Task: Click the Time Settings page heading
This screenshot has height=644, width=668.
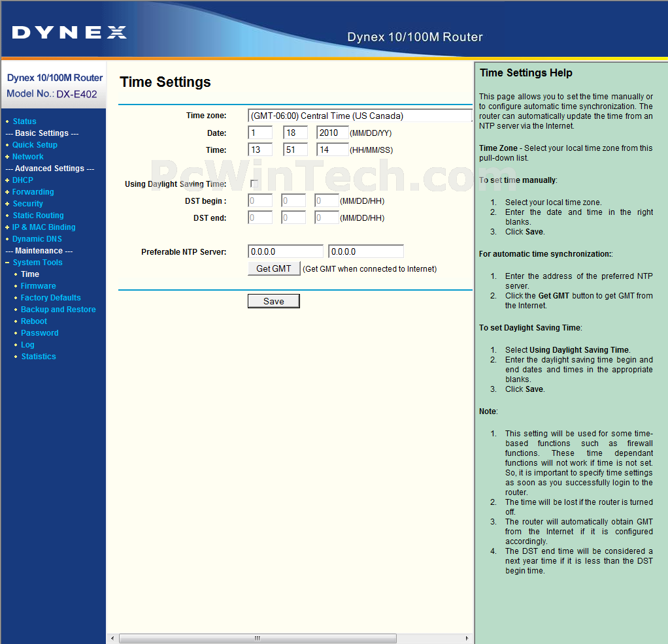Action: 165,82
